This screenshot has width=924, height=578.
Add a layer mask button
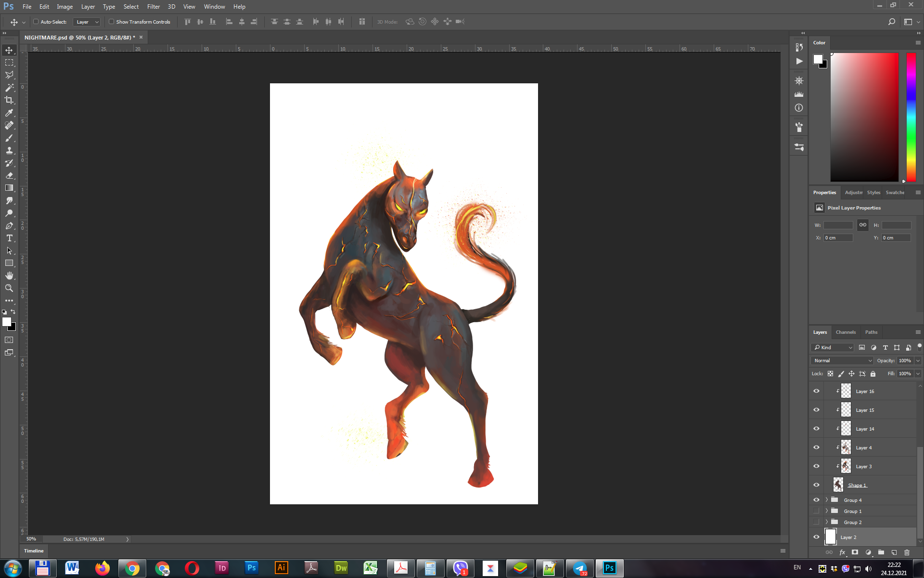[855, 552]
